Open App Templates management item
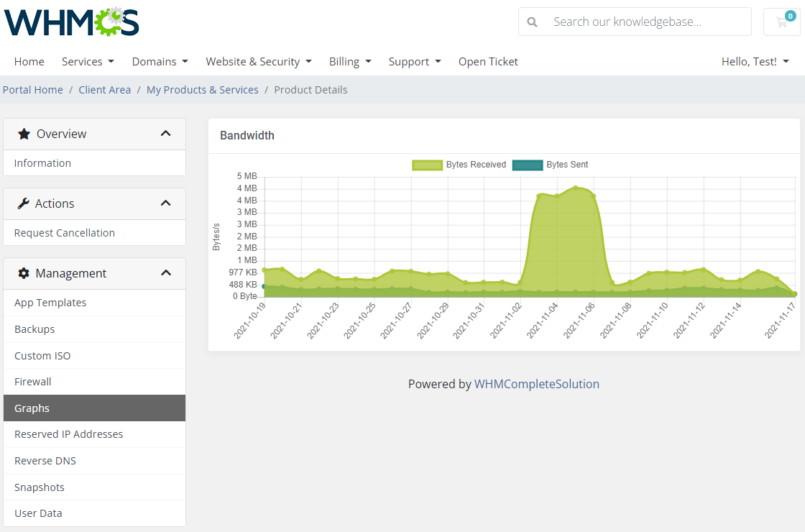 pos(94,303)
